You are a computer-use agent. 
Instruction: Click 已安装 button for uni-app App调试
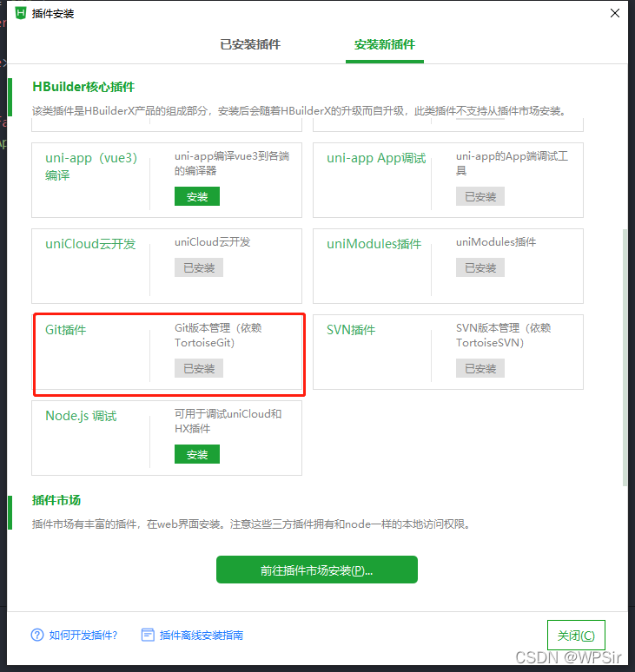(480, 196)
